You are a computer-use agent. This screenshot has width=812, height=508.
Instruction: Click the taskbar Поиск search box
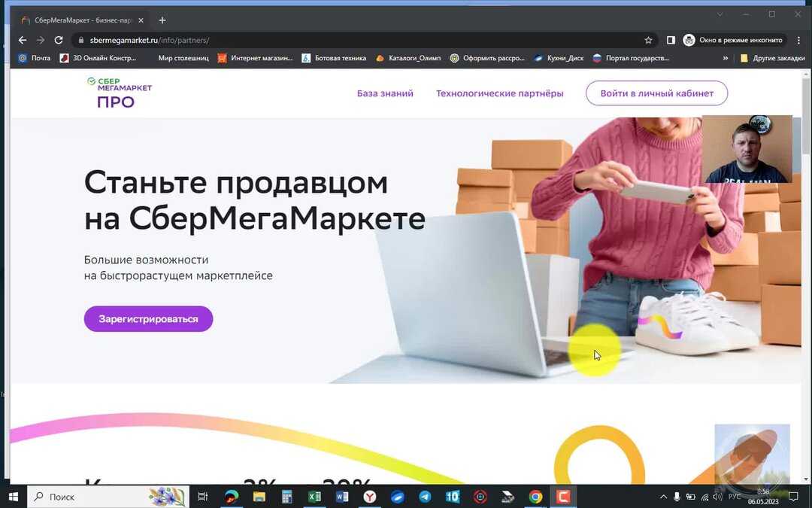108,497
